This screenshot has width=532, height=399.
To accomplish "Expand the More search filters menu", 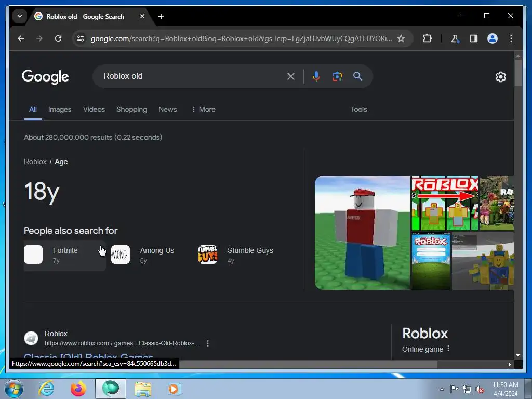I will point(204,109).
